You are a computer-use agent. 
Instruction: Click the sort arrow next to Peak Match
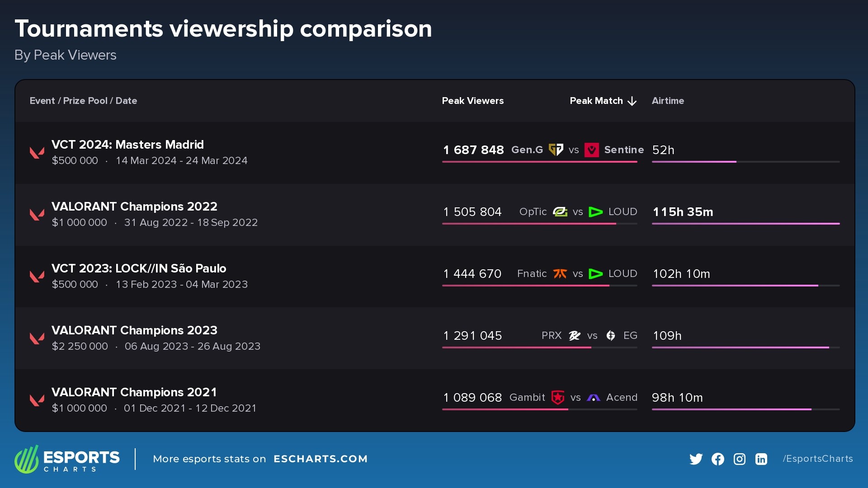(632, 101)
